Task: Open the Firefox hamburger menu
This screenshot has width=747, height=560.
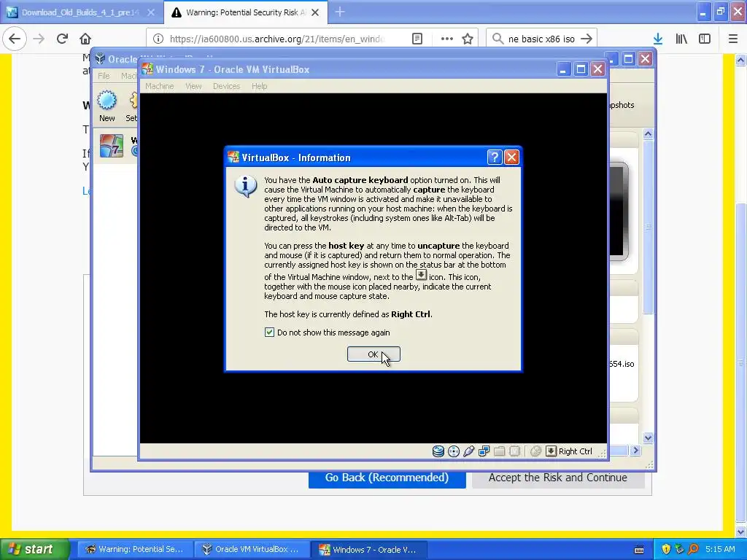Action: tap(733, 39)
